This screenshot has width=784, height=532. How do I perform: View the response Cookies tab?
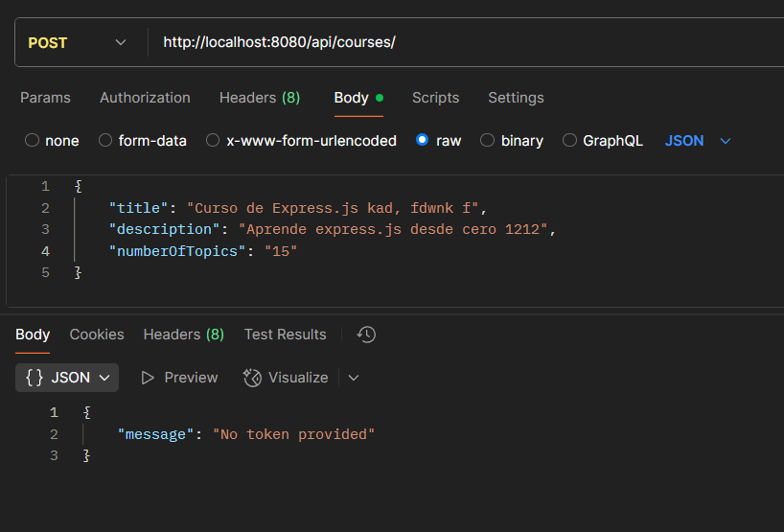pyautogui.click(x=97, y=335)
